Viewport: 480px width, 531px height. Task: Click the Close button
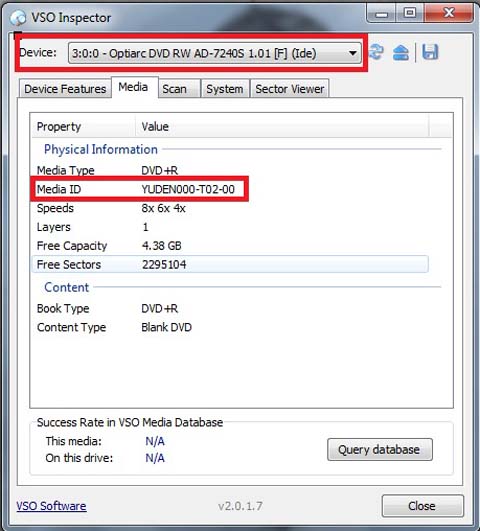422,506
